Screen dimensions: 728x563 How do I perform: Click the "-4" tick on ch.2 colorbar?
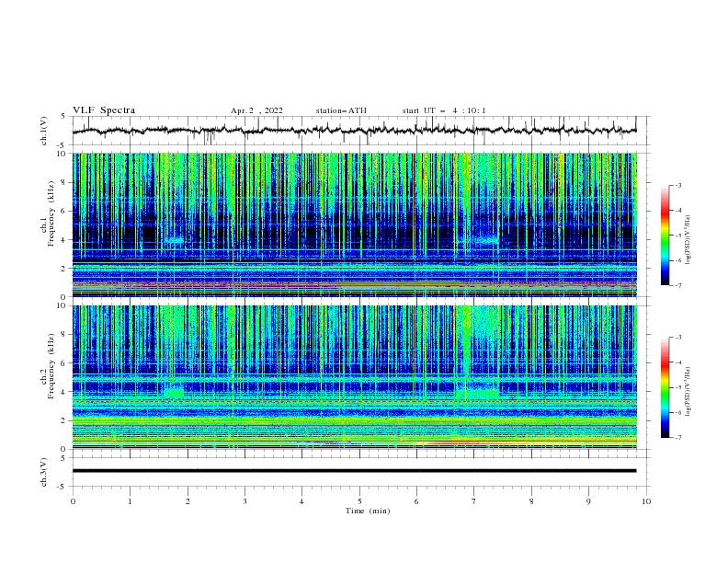coord(677,362)
